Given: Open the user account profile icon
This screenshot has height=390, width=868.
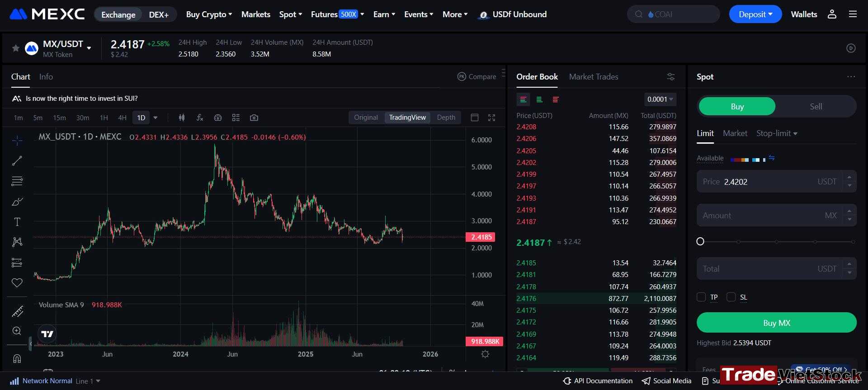Looking at the screenshot, I should pyautogui.click(x=832, y=14).
